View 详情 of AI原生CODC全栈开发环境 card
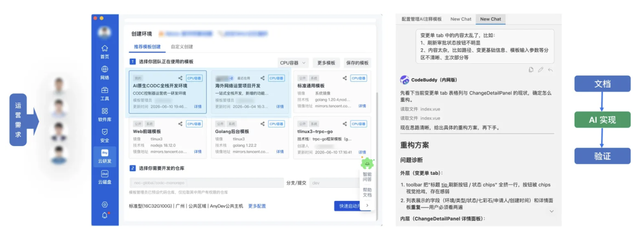644x235 pixels. coord(197,106)
